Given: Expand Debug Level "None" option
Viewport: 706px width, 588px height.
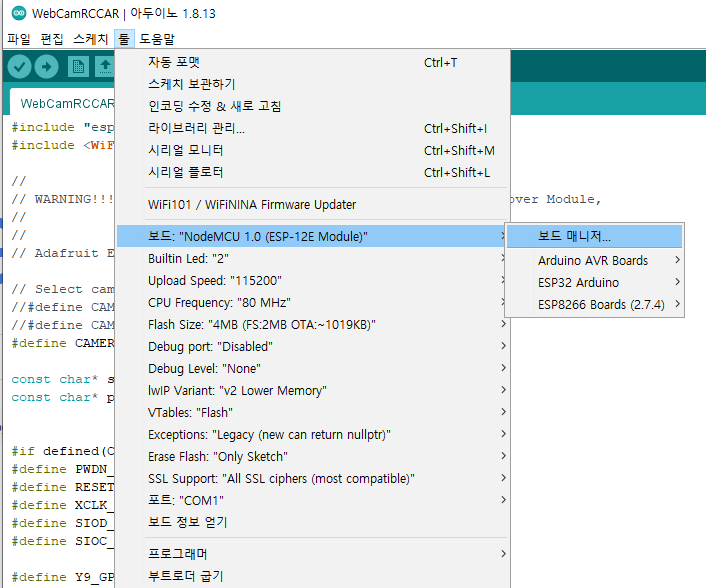Looking at the screenshot, I should click(313, 369).
